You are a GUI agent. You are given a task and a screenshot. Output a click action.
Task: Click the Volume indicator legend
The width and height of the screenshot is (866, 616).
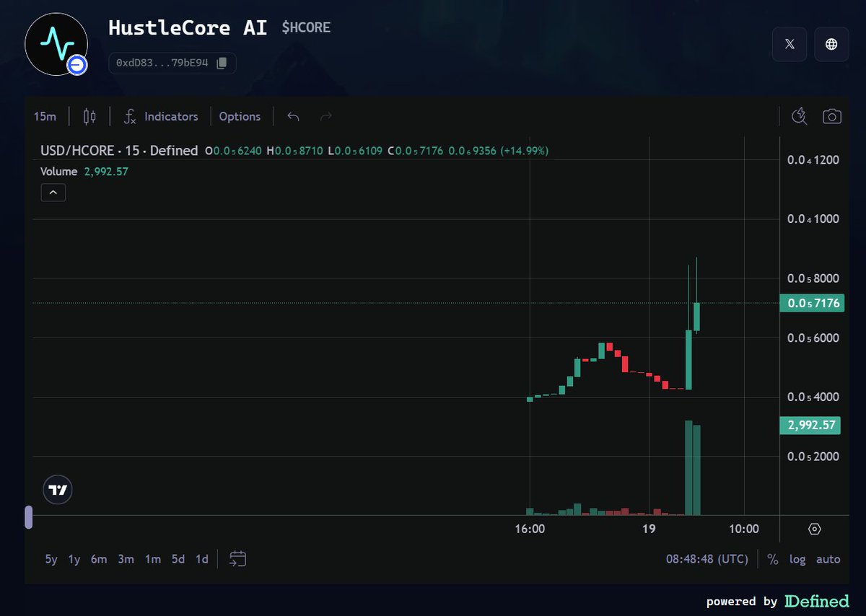pyautogui.click(x=59, y=172)
